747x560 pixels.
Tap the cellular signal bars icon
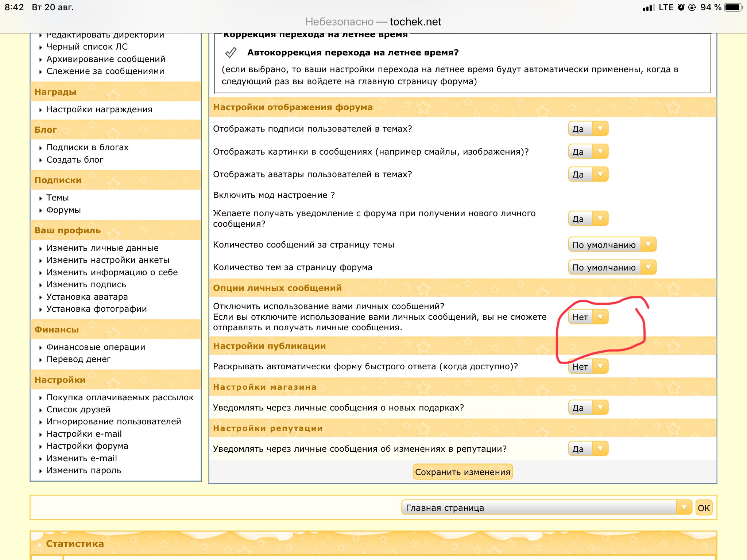click(x=648, y=7)
